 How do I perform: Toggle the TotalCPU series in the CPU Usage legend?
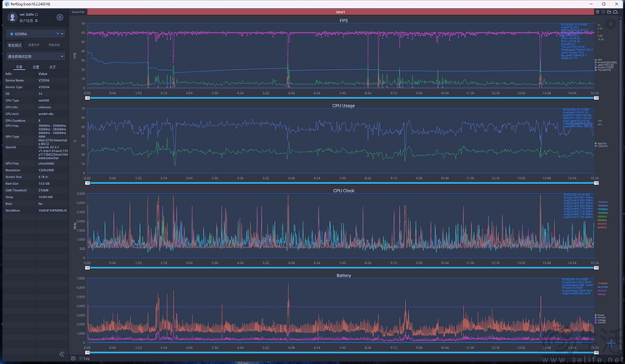point(602,146)
